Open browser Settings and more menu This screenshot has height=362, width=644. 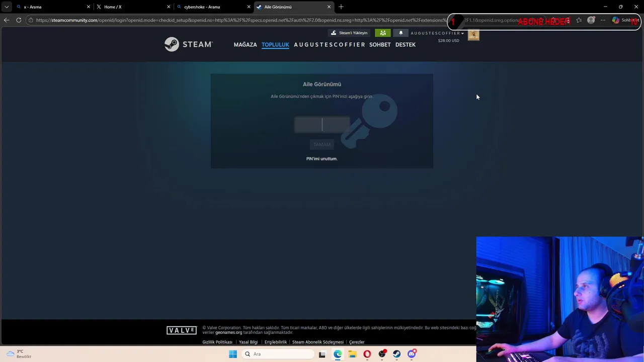603,20
